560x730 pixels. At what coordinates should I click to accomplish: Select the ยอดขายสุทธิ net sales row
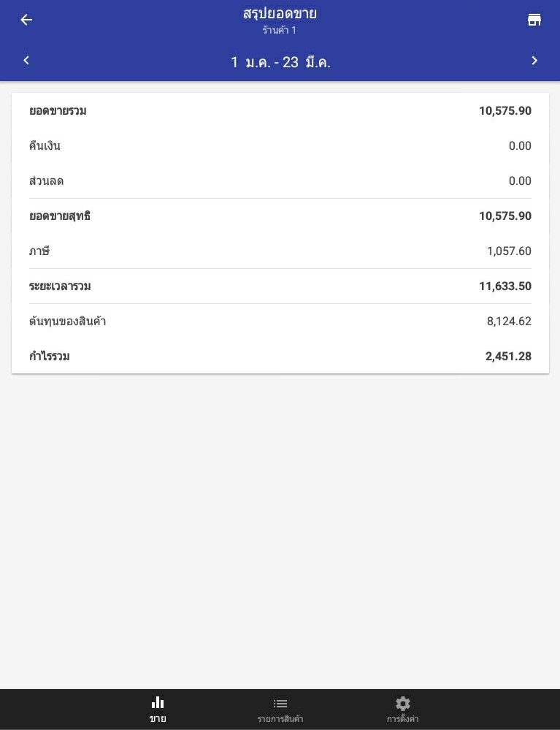[280, 216]
